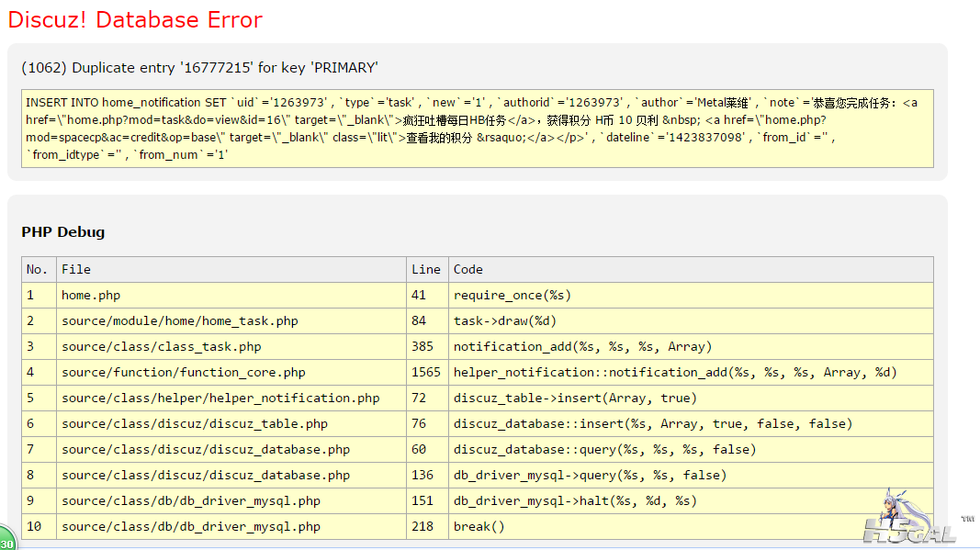Click the green 30 badge icon
This screenshot has height=550, width=980.
(x=6, y=540)
